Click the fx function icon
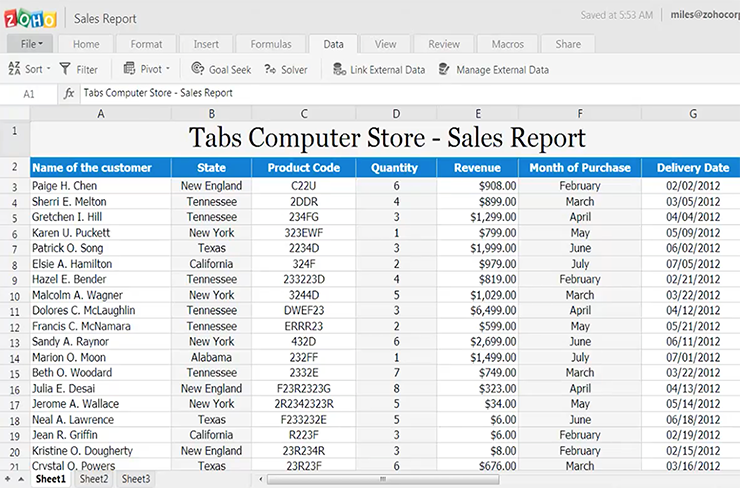Image resolution: width=740 pixels, height=488 pixels. (69, 93)
